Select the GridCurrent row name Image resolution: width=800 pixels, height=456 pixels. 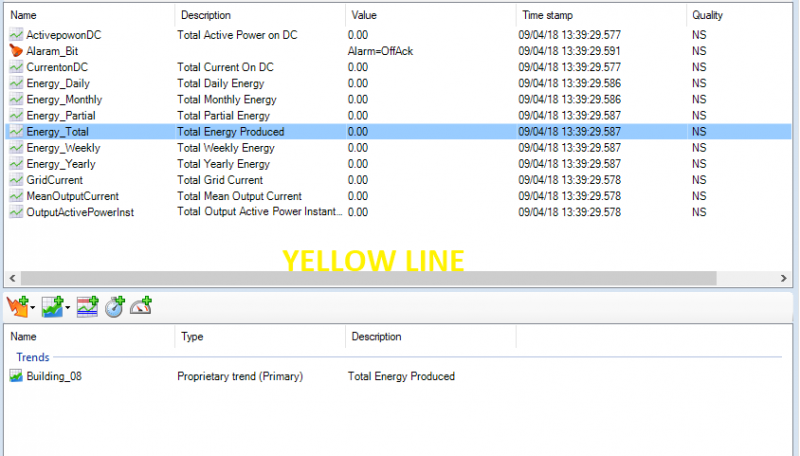coord(55,180)
